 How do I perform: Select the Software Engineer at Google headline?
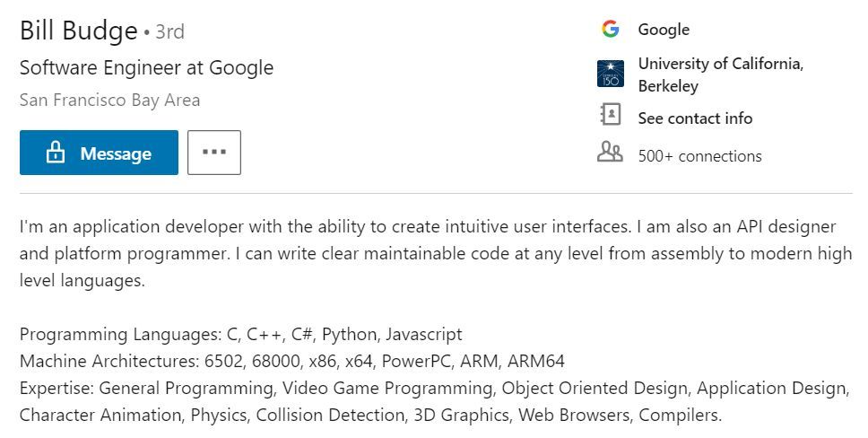coord(147,67)
